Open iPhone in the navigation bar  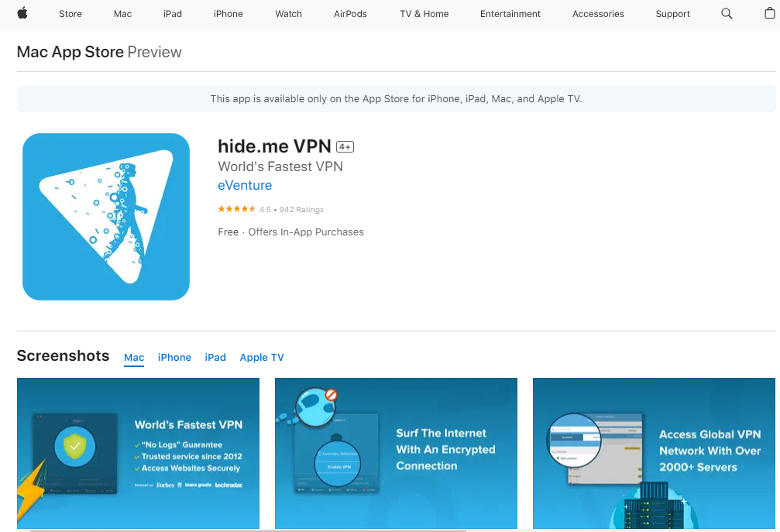(x=229, y=14)
